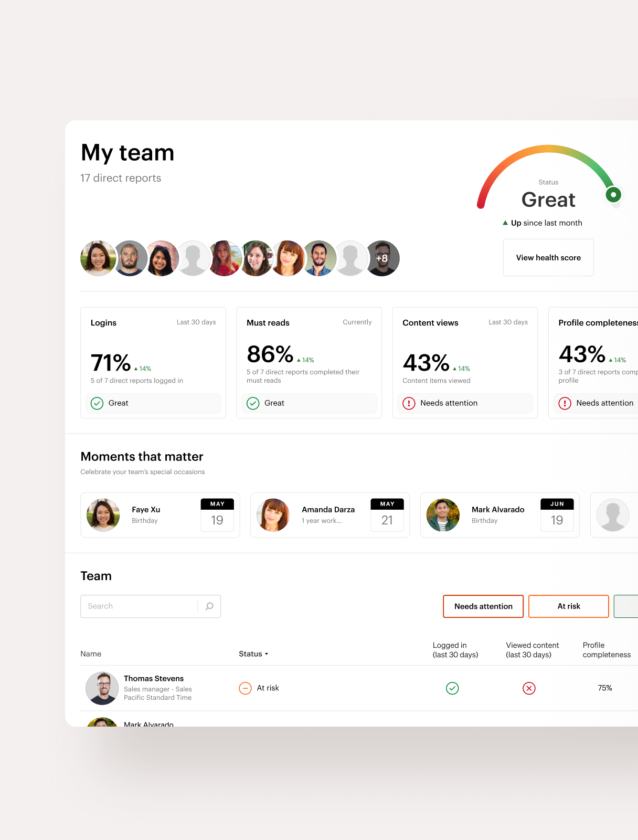Click Thomas Stevens' green logged-in check icon

point(452,688)
